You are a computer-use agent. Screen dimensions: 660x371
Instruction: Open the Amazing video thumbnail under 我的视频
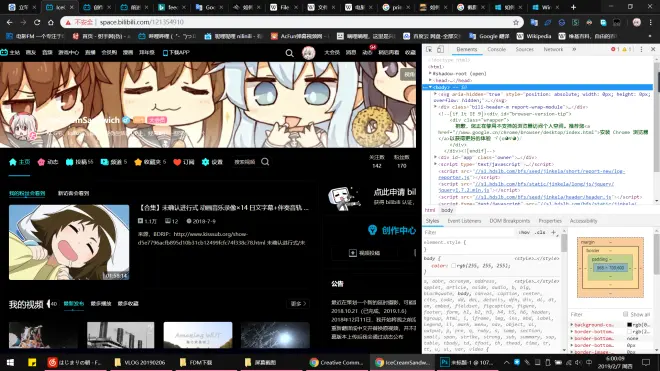click(198, 335)
